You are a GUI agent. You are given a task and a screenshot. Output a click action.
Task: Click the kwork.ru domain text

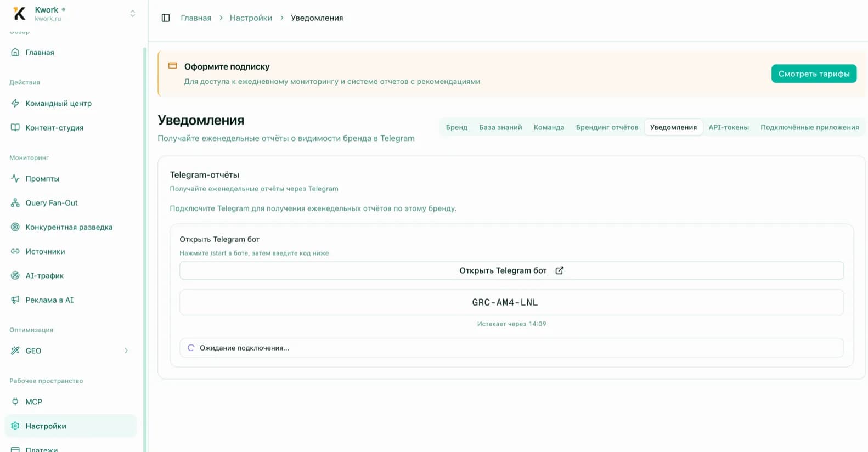[48, 19]
